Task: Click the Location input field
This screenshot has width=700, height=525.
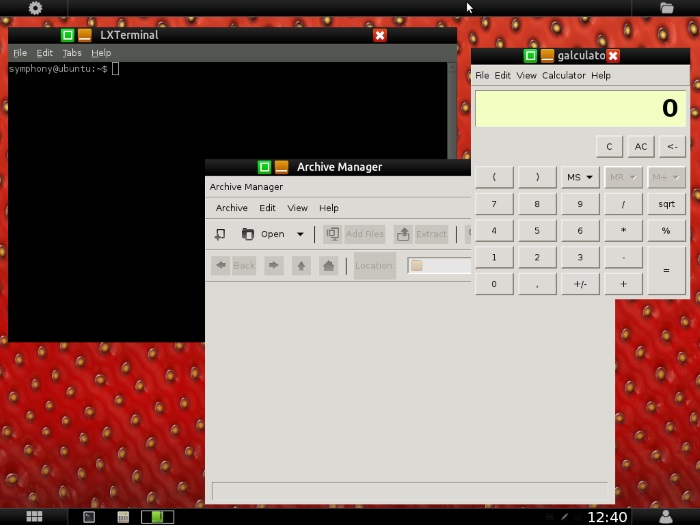Action: [439, 266]
